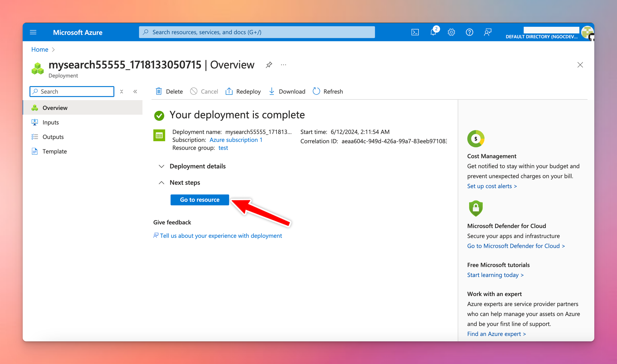Click the Delete trash icon

pos(159,91)
